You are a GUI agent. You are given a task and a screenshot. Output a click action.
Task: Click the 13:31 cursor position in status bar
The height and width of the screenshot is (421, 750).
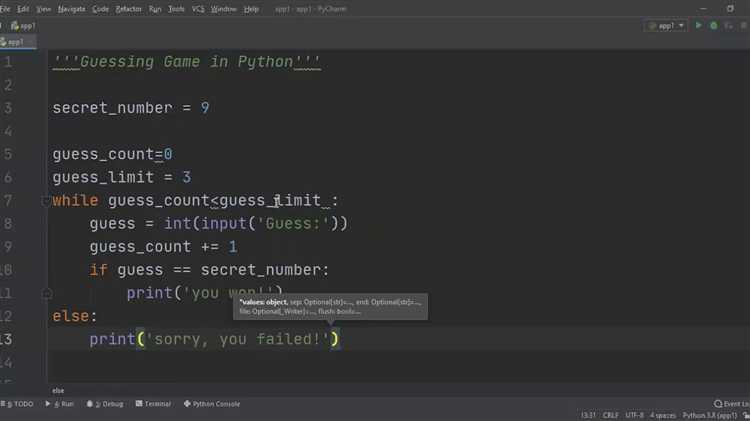coord(588,415)
